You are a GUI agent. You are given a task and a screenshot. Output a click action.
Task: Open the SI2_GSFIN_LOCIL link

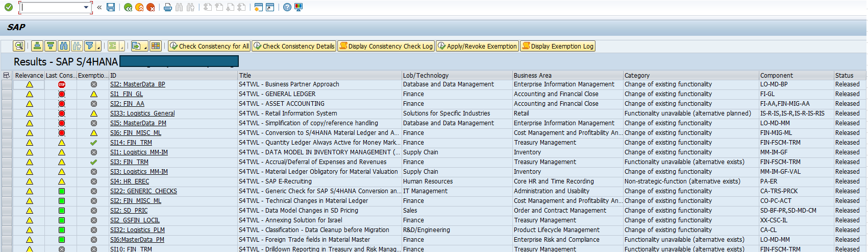(x=135, y=220)
